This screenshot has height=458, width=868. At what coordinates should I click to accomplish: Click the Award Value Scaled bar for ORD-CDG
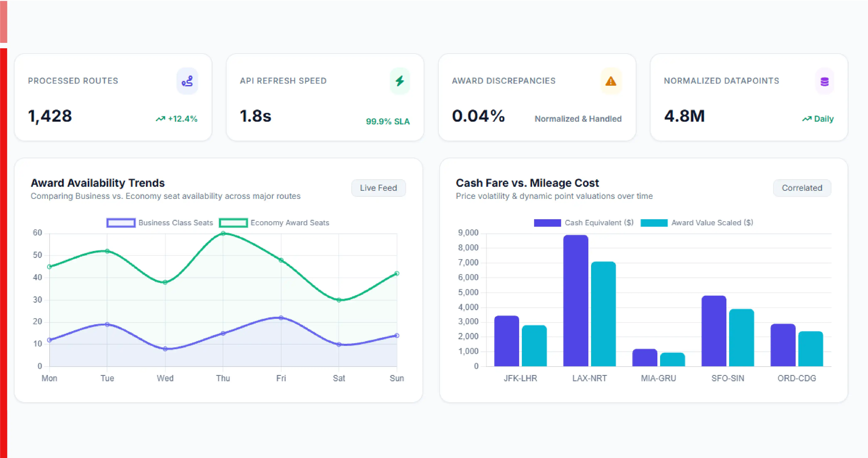click(x=810, y=349)
